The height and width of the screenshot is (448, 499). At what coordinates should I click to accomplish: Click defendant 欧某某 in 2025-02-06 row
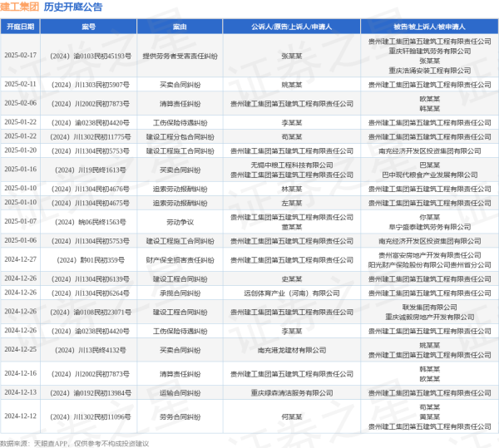tap(430, 99)
